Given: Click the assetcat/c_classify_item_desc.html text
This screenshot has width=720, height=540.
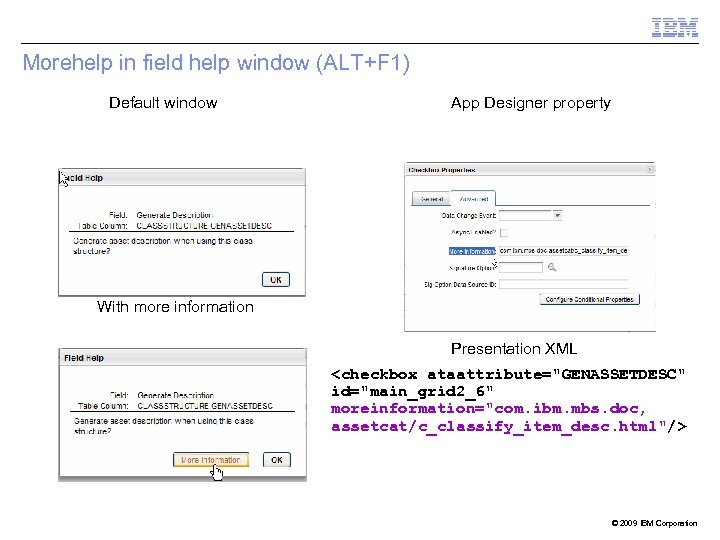Looking at the screenshot, I should tap(494, 427).
